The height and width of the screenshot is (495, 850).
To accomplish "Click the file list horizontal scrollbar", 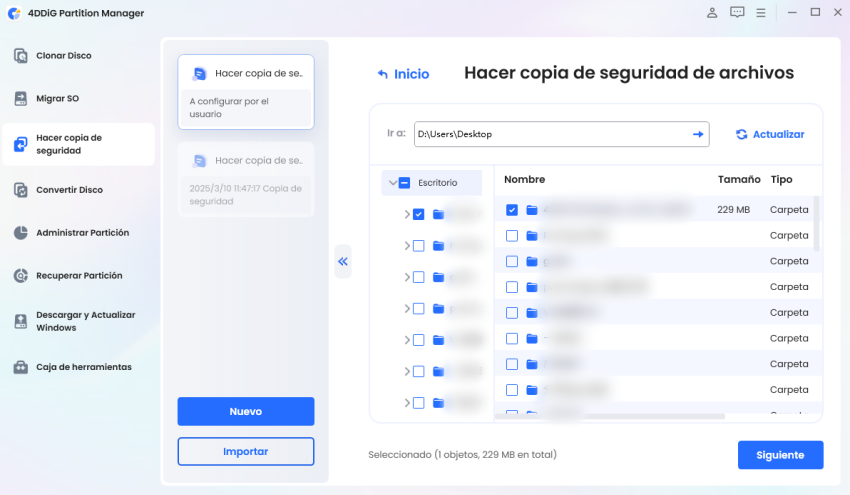I will click(610, 416).
